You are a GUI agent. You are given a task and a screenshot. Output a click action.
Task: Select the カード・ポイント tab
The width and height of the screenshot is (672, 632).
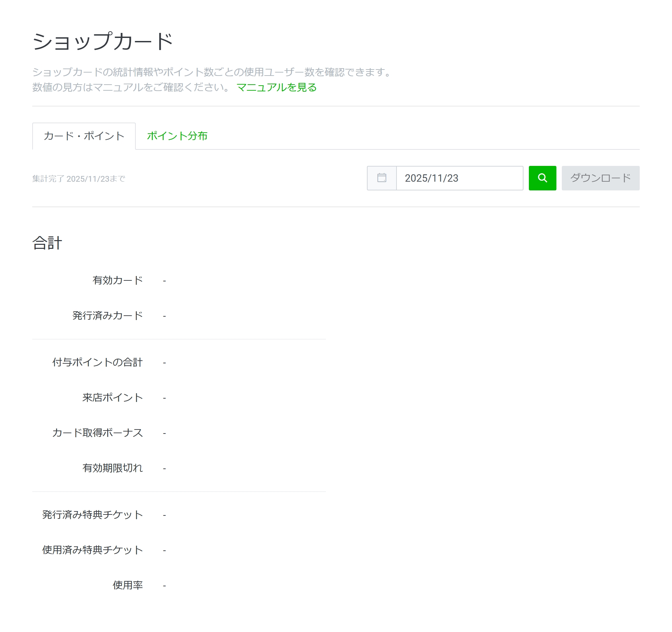(83, 136)
